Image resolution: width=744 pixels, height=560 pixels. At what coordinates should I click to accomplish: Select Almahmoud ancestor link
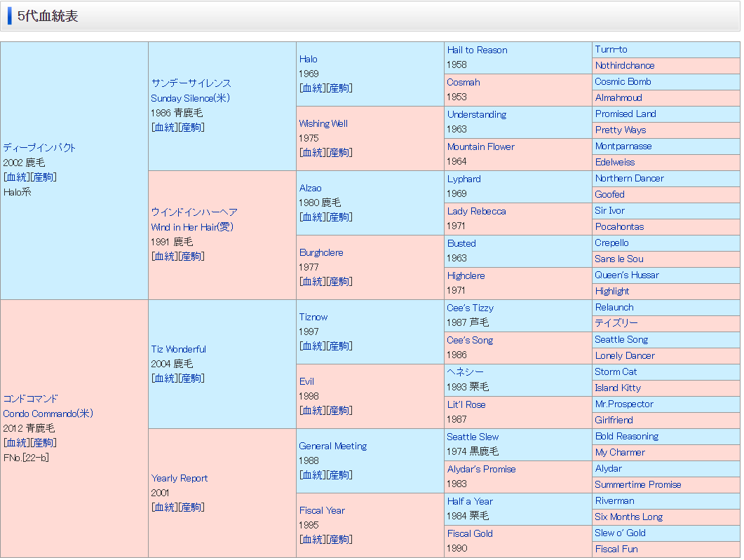pos(618,98)
